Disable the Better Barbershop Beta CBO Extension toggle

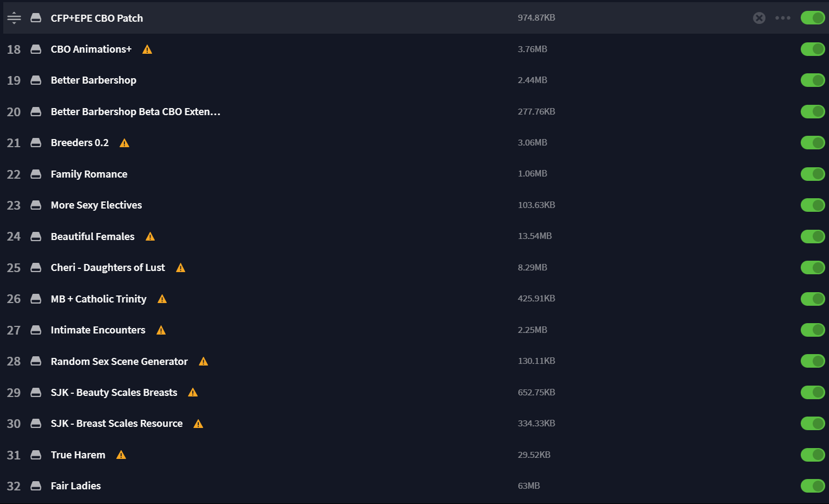813,112
